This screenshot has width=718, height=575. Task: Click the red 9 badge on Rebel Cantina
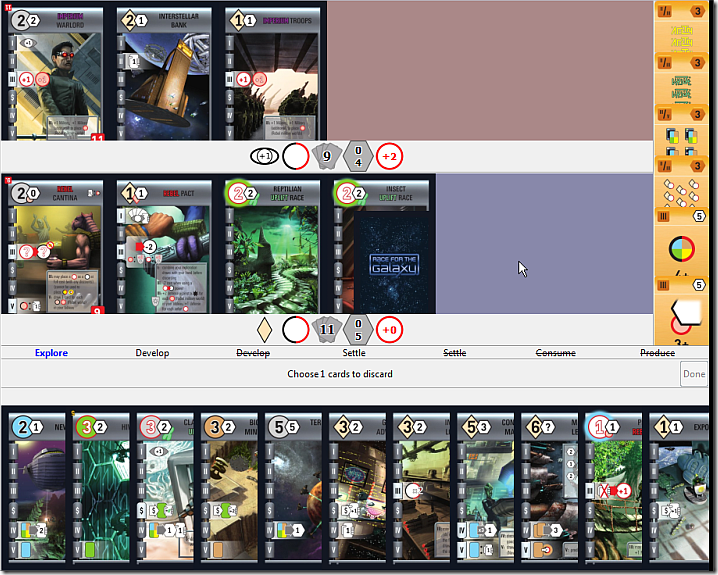point(97,310)
